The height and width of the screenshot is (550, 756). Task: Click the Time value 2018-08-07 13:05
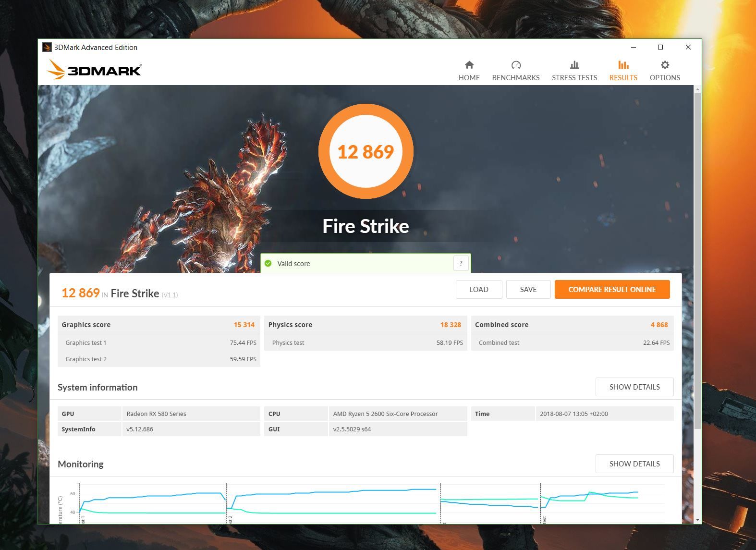[x=574, y=414]
